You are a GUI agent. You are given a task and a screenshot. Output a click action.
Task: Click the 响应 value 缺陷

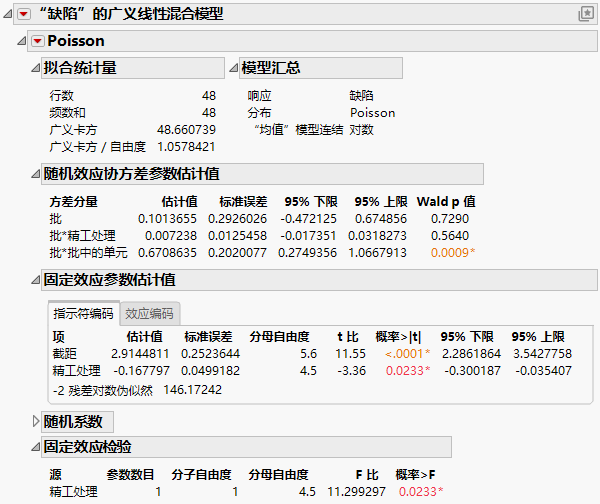point(362,96)
